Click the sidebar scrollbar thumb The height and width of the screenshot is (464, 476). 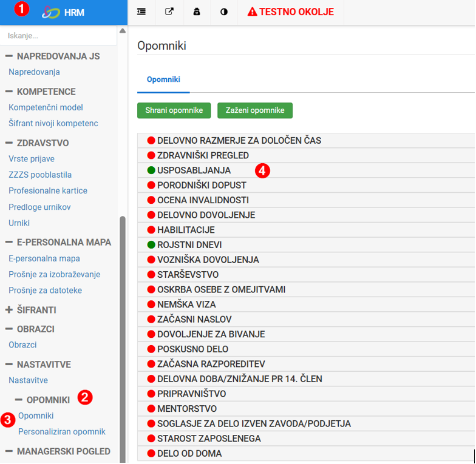tap(123, 339)
